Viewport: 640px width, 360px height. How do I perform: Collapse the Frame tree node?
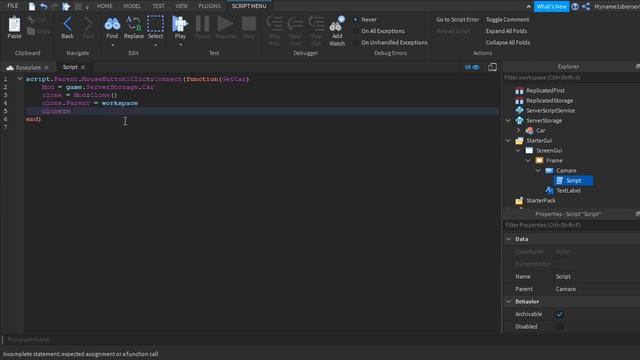pos(528,160)
